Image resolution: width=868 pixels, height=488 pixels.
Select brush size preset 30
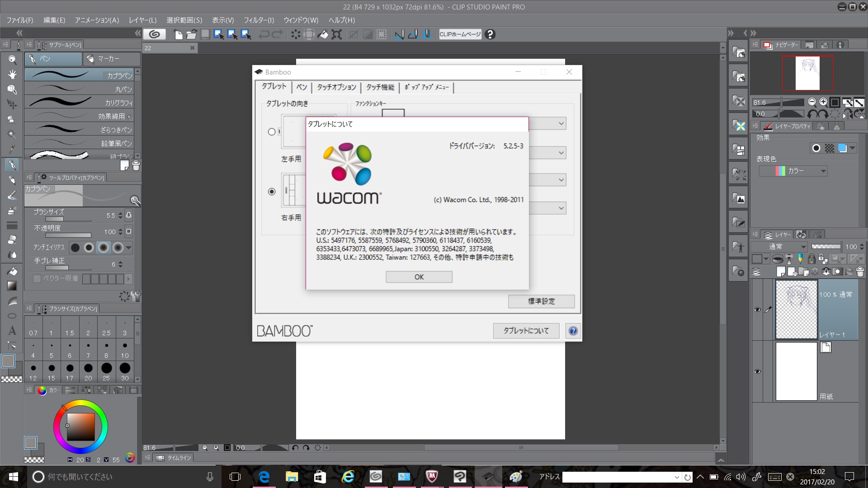pyautogui.click(x=125, y=371)
